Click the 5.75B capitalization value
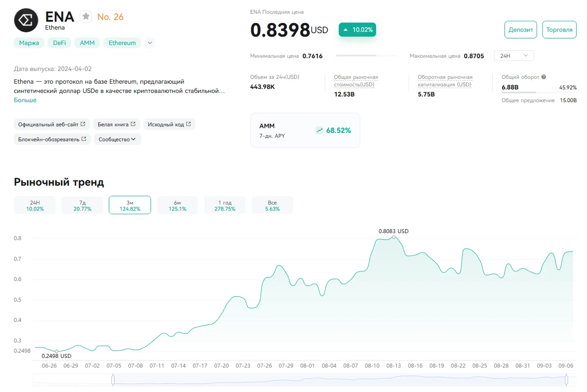 [426, 94]
